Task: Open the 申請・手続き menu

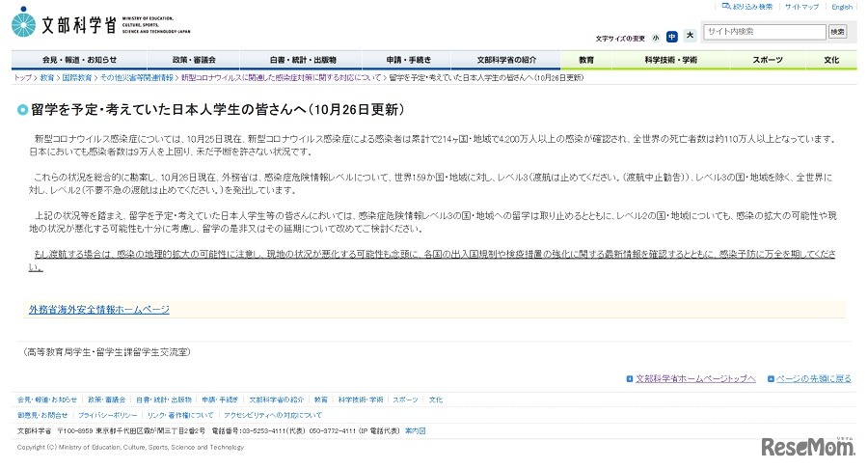Action: [409, 60]
